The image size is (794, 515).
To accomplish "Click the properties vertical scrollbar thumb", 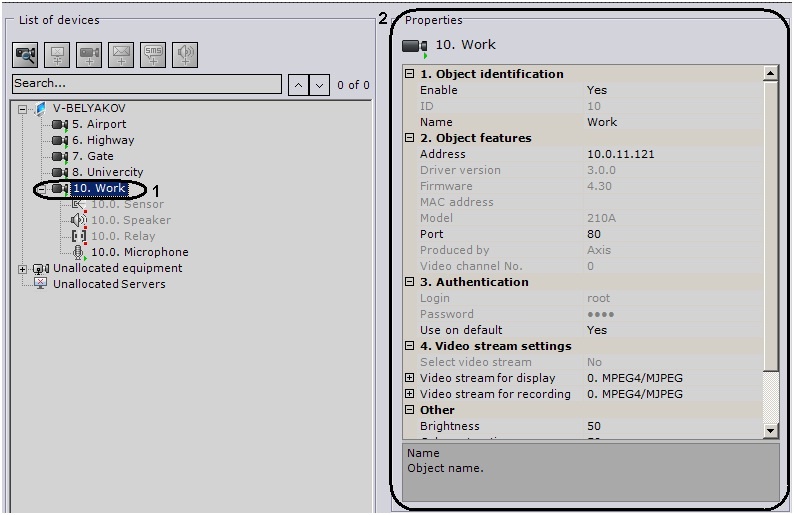I will pos(770,225).
